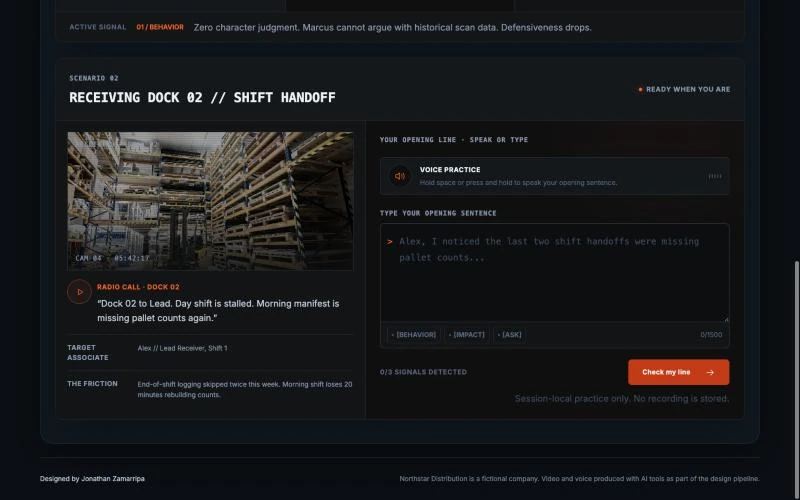Click the SCENARIO 02 label
Screen dimensions: 800x500
click(x=94, y=78)
